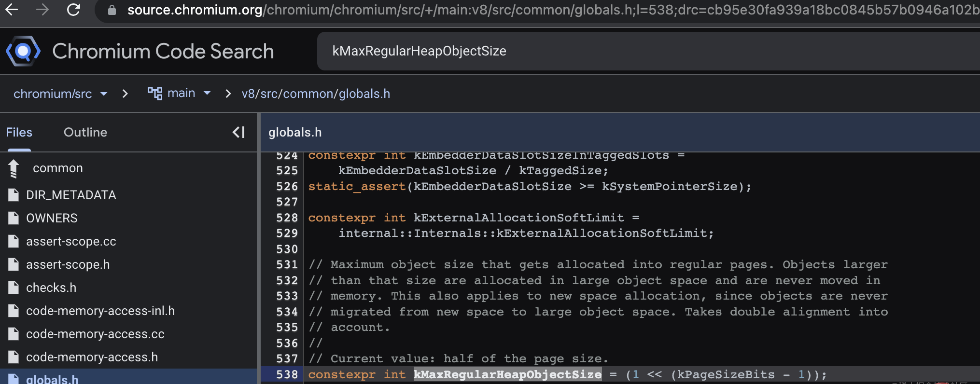Click file icon next to code-memory-access-inl.h
This screenshot has width=980, height=384.
[14, 311]
